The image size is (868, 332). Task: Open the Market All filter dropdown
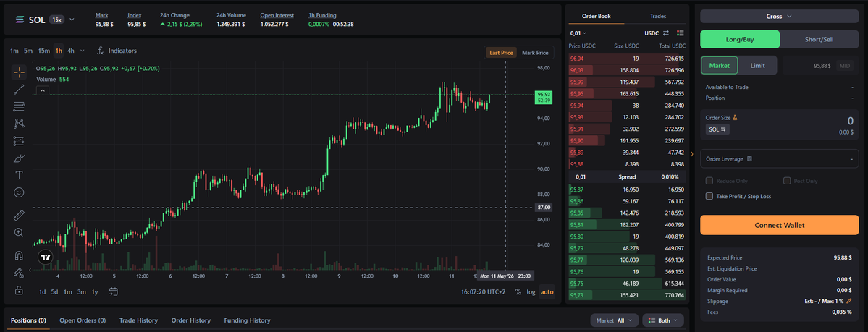pyautogui.click(x=615, y=320)
